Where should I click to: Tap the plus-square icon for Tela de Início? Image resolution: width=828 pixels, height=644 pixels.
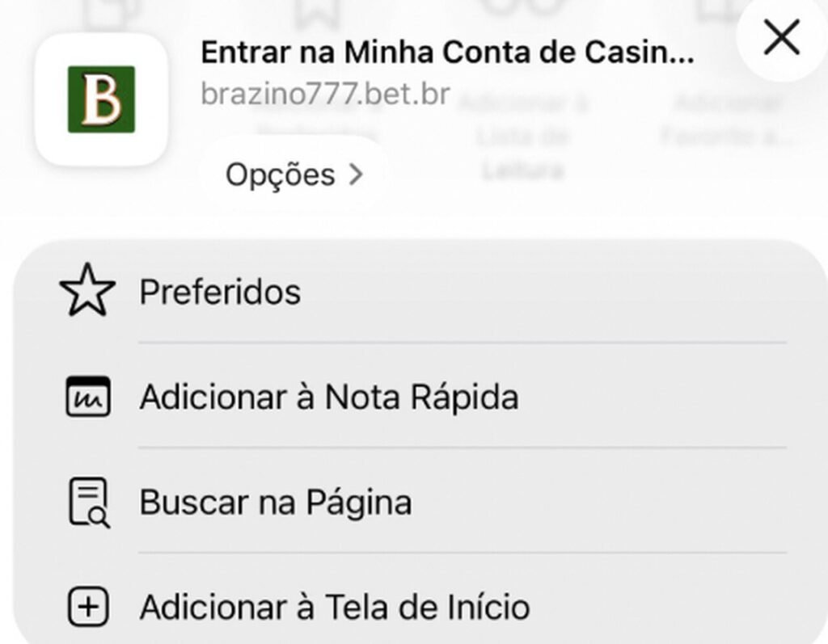[x=89, y=607]
